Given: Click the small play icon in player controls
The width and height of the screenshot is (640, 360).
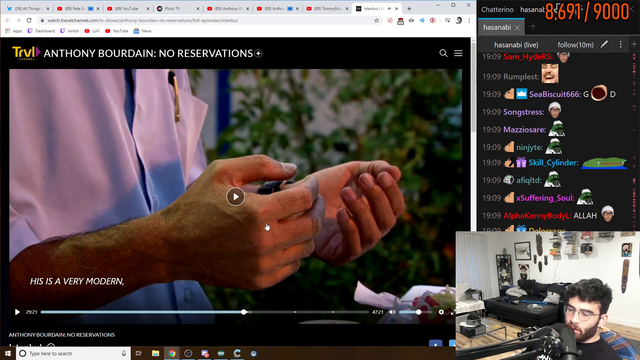Looking at the screenshot, I should [x=17, y=312].
